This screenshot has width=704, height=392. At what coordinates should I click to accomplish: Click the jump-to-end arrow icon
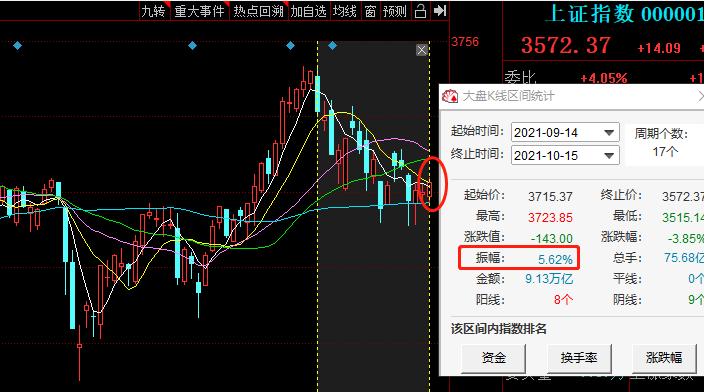[x=440, y=11]
